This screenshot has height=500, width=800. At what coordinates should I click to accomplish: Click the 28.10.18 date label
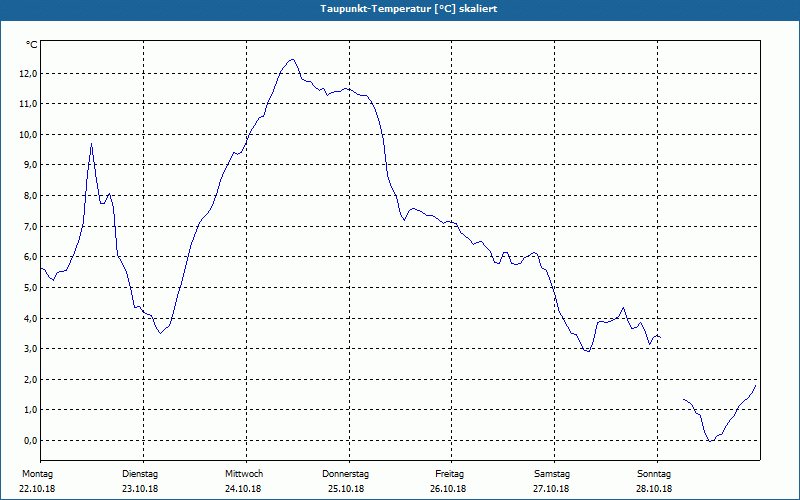pos(654,489)
